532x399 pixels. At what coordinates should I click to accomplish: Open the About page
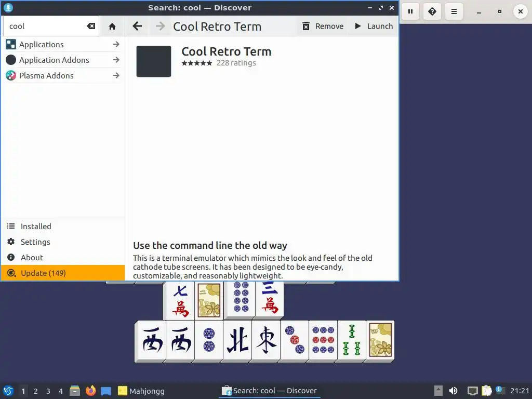[x=63, y=258]
